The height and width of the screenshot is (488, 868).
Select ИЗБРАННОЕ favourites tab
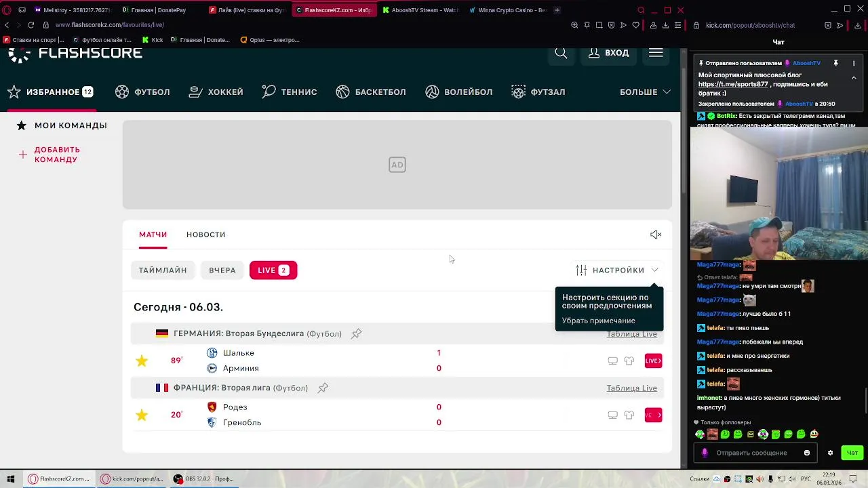[50, 92]
